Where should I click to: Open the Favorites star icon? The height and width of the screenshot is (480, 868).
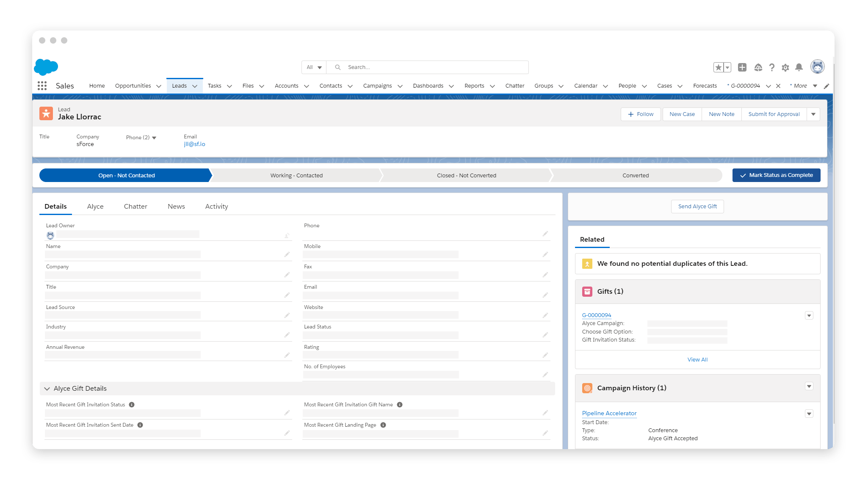719,67
